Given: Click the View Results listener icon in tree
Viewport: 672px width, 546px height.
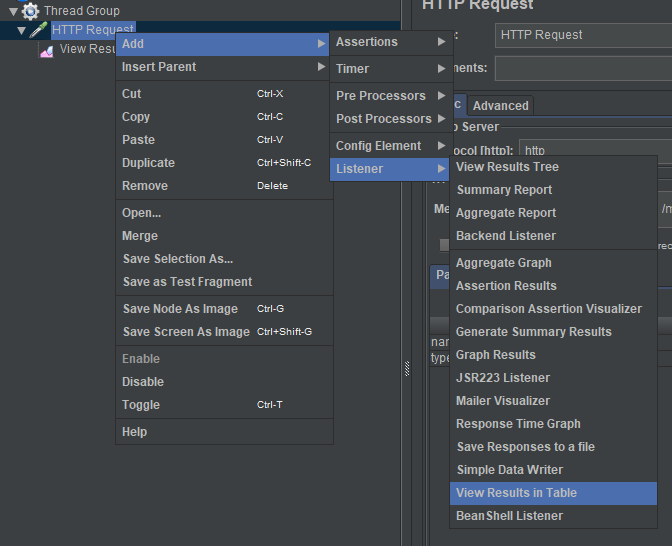Looking at the screenshot, I should pyautogui.click(x=47, y=51).
